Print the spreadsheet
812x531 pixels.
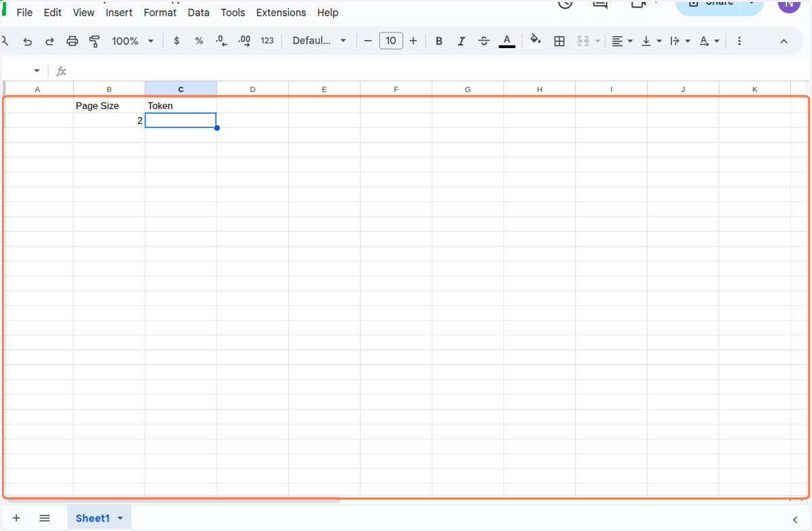(x=72, y=41)
